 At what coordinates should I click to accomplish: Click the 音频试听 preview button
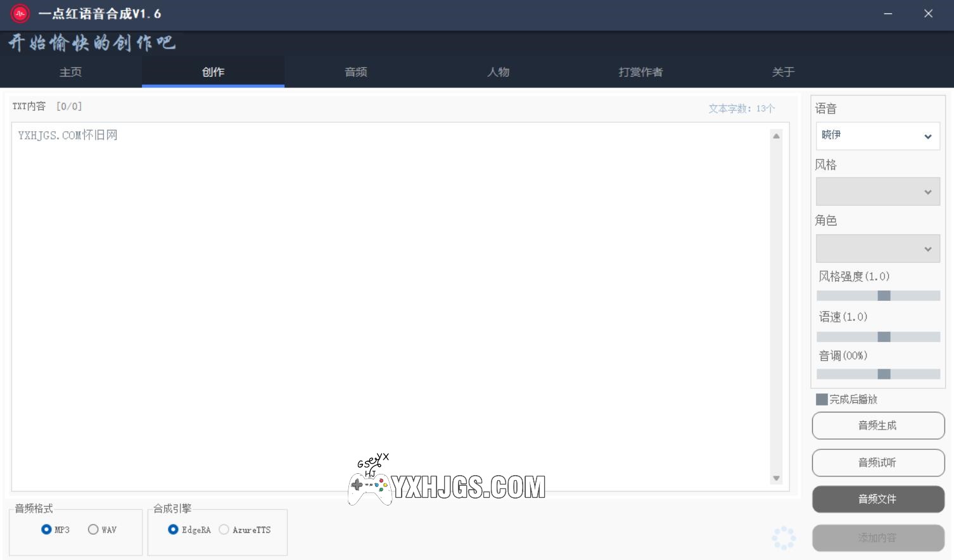click(x=878, y=462)
